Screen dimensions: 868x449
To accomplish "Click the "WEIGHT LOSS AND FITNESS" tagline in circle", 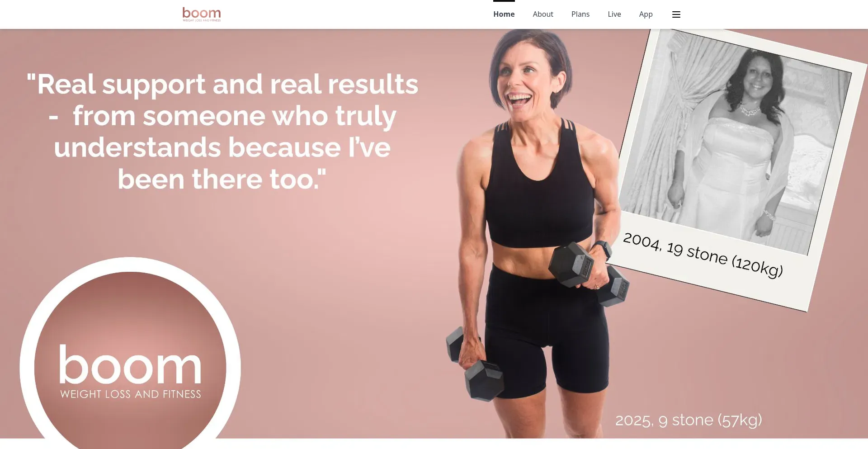I will [x=131, y=394].
